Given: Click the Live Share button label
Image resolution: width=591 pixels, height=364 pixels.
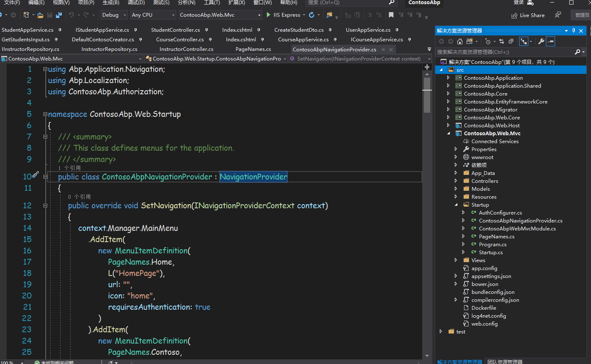Looking at the screenshot, I should [532, 15].
